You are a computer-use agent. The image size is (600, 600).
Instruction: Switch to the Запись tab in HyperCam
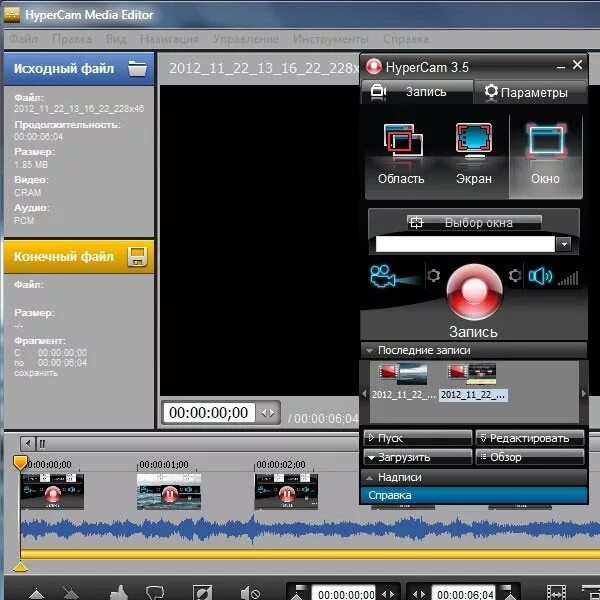click(417, 92)
